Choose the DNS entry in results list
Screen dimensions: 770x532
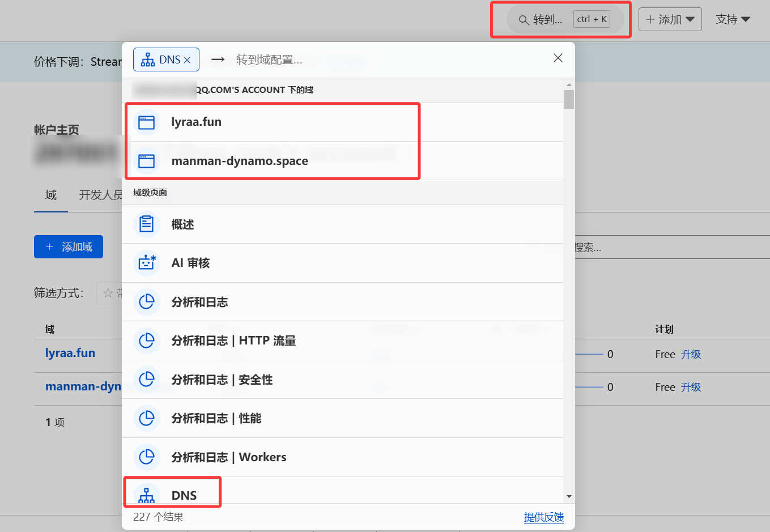tap(343, 490)
